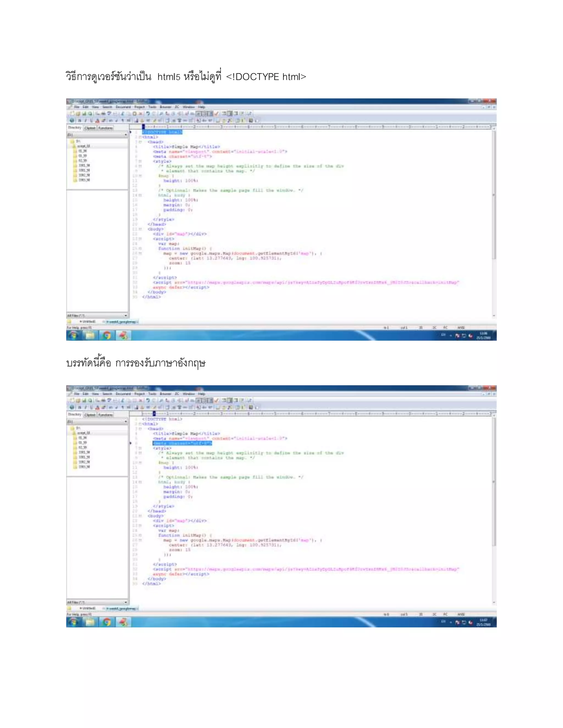Click Print icon in upper EditPlus screenshot
Image resolution: width=563 pixels, height=728 pixels.
coord(103,114)
